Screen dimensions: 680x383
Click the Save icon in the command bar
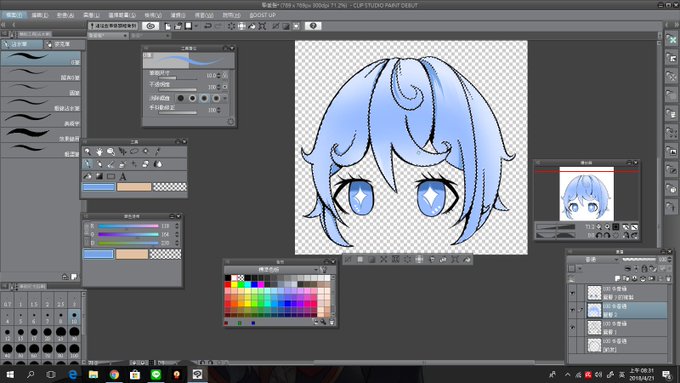188,26
